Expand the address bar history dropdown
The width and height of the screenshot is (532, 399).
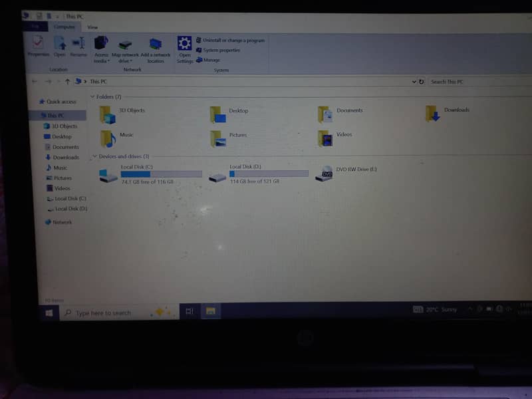(x=414, y=82)
